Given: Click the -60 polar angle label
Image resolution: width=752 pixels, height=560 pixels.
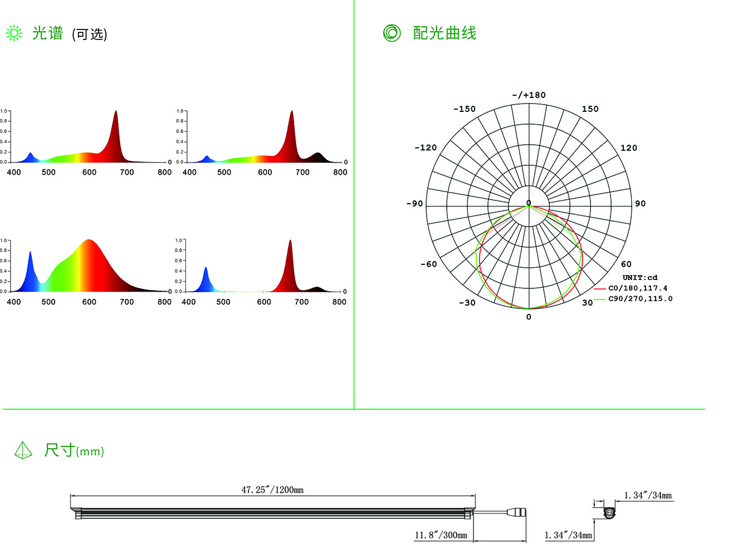Looking at the screenshot, I should click(x=428, y=264).
